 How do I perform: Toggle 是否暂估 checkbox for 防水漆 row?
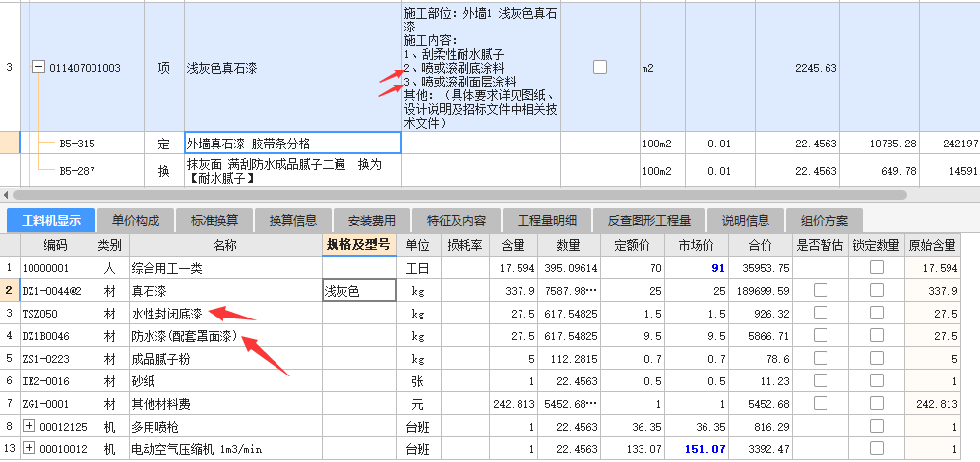click(x=820, y=335)
